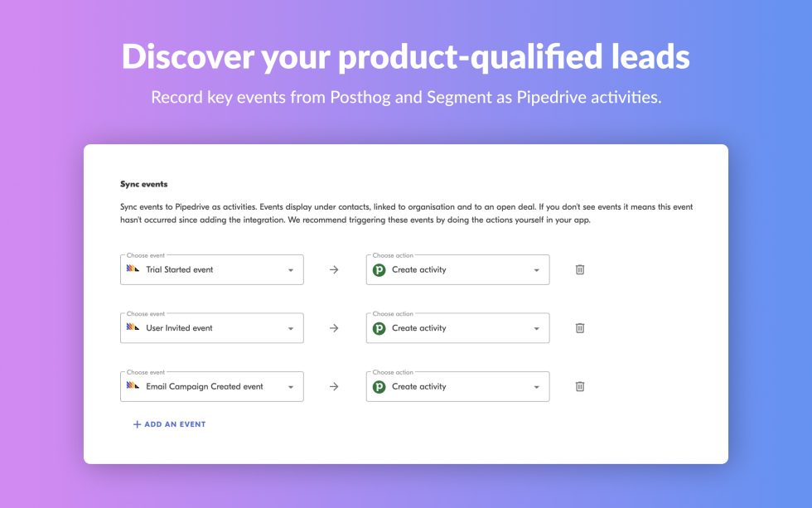Open the Email Campaign Created event dropdown arrow
Screen dimensions: 812x508
[x=291, y=387]
